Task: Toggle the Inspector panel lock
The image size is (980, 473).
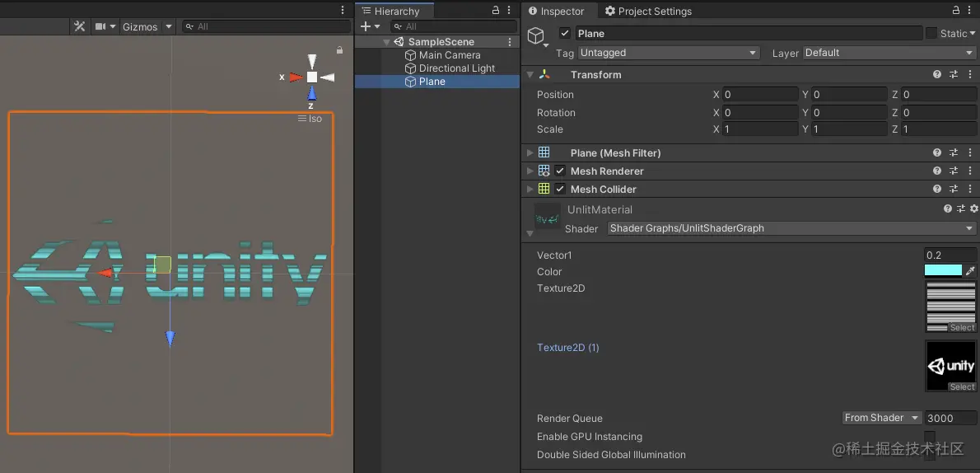Action: tap(956, 10)
